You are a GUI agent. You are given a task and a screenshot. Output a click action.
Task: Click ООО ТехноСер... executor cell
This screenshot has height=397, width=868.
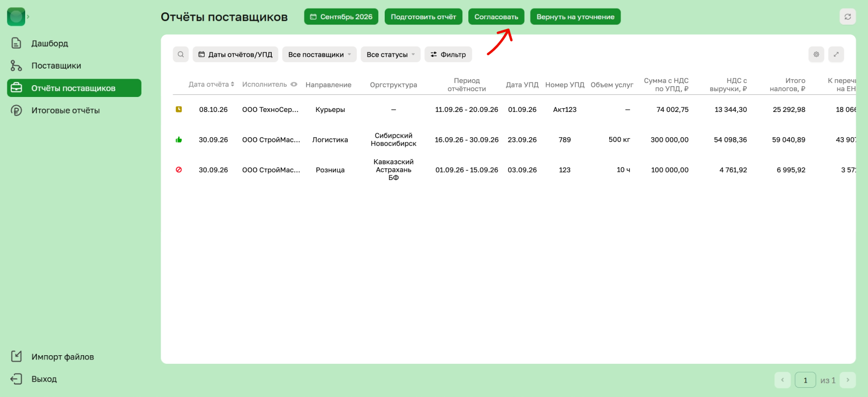point(271,109)
